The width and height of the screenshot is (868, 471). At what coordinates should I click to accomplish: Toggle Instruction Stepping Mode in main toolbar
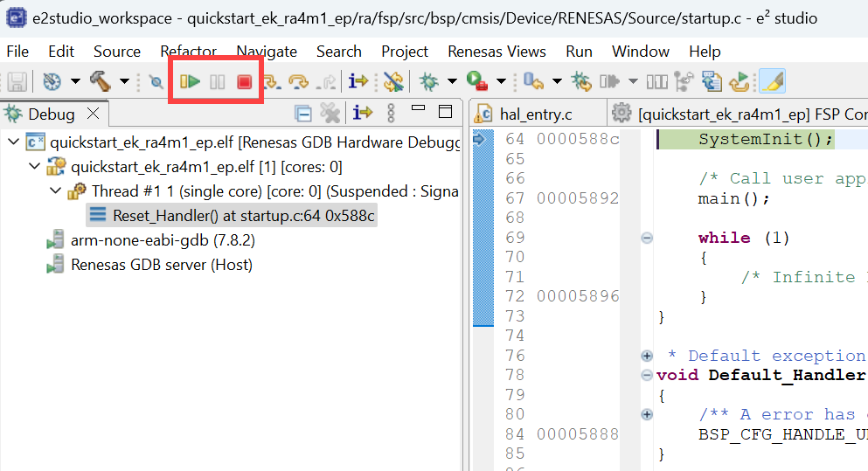(358, 81)
